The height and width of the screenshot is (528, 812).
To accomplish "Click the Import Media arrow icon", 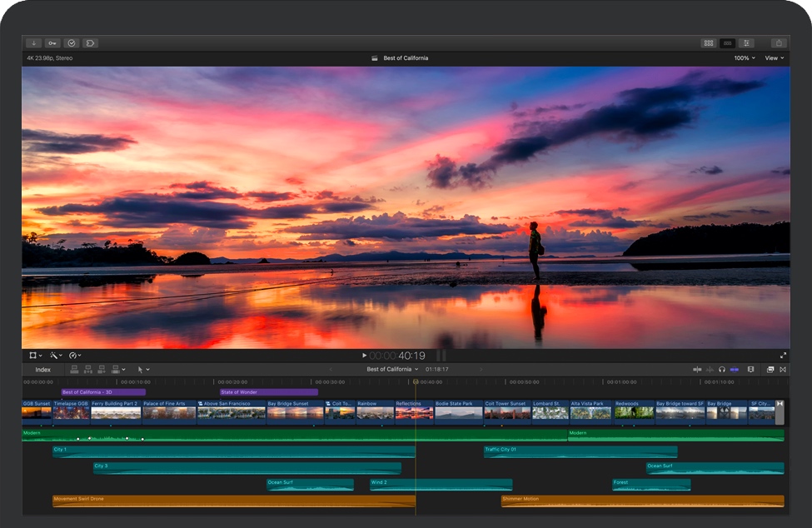I will tap(33, 42).
